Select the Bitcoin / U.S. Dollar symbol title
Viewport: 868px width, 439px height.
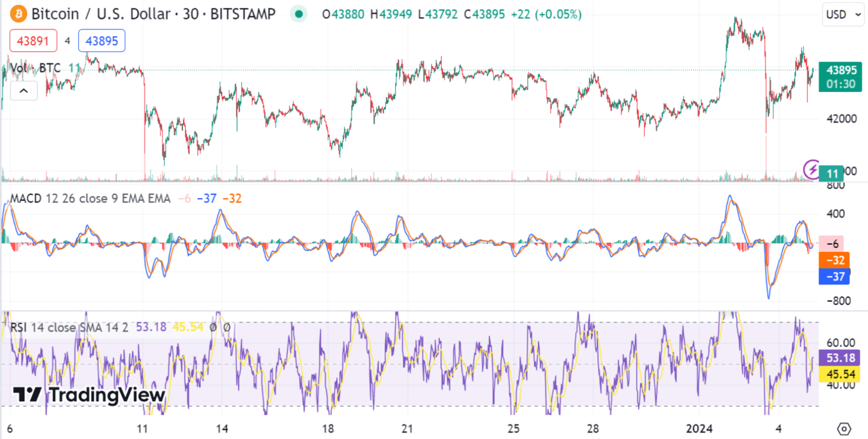[153, 14]
